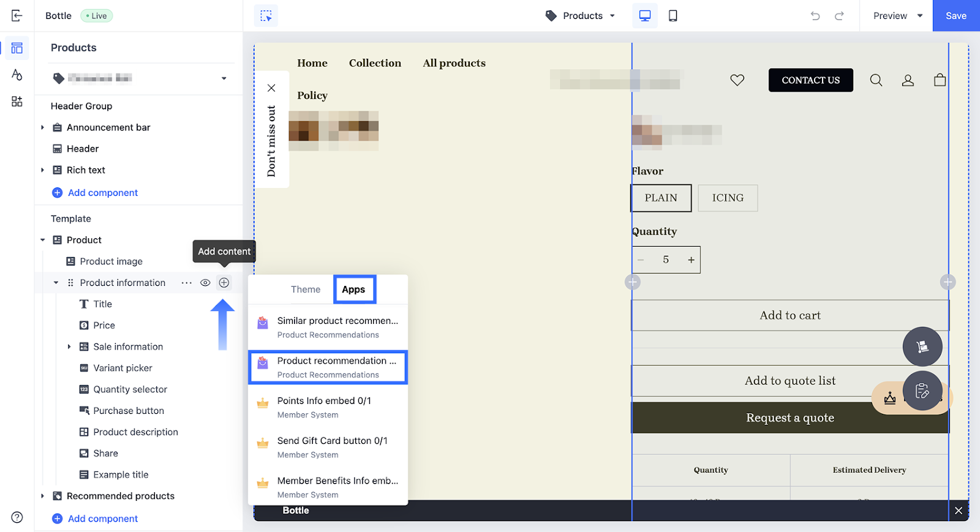This screenshot has width=980, height=532.
Task: Open the Products page template dropdown
Action: click(x=581, y=16)
